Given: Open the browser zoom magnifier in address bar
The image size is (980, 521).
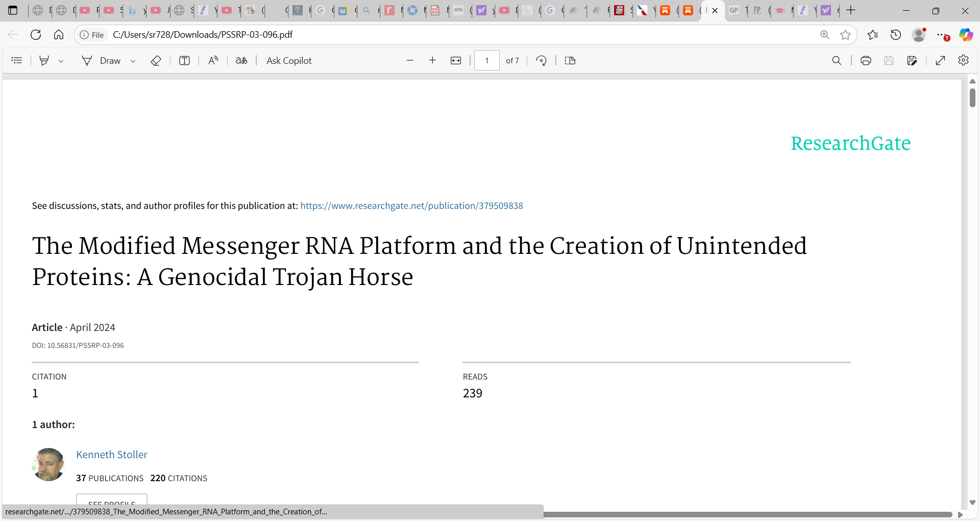Looking at the screenshot, I should (x=825, y=35).
